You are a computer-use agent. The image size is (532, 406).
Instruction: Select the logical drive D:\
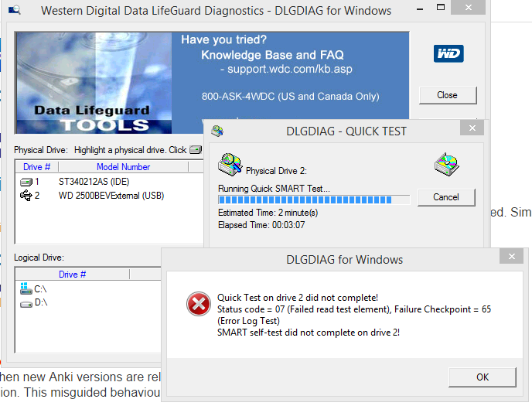(41, 302)
